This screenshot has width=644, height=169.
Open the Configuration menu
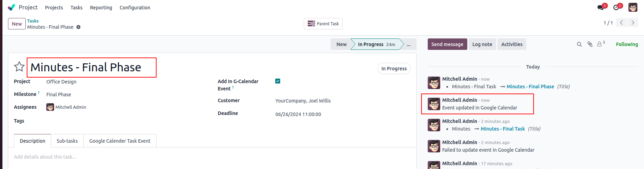[135, 8]
